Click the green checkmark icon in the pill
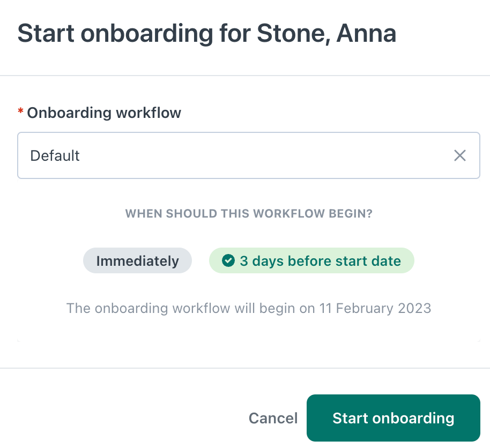Image resolution: width=490 pixels, height=448 pixels. [228, 260]
